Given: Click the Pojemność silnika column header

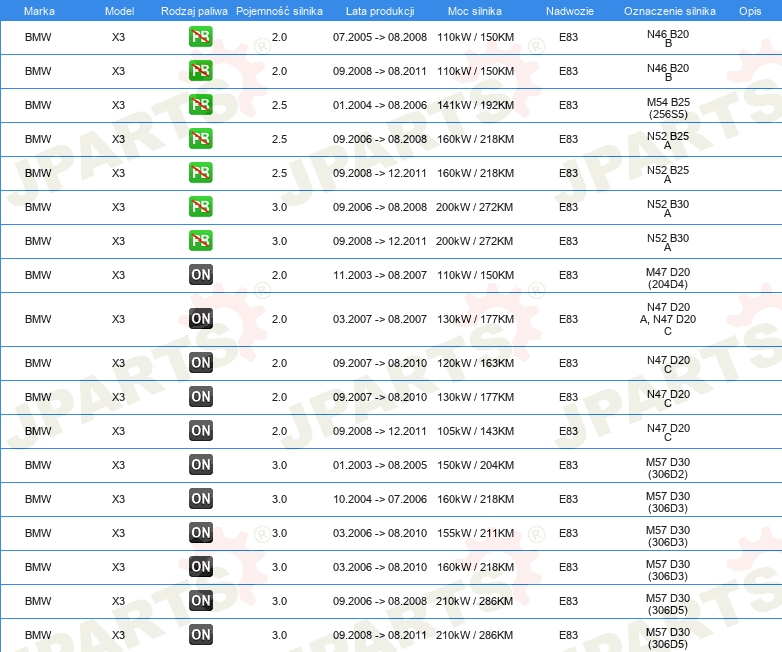Looking at the screenshot, I should (279, 10).
